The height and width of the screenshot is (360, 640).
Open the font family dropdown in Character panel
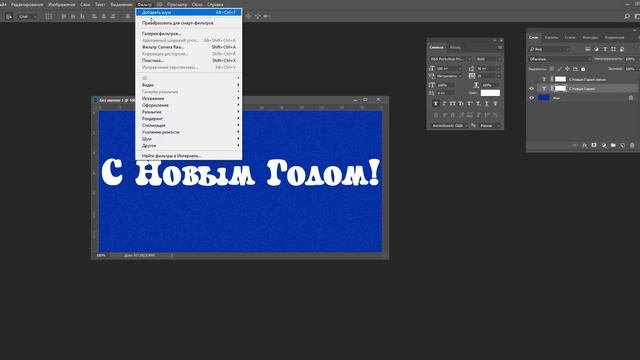coord(451,59)
